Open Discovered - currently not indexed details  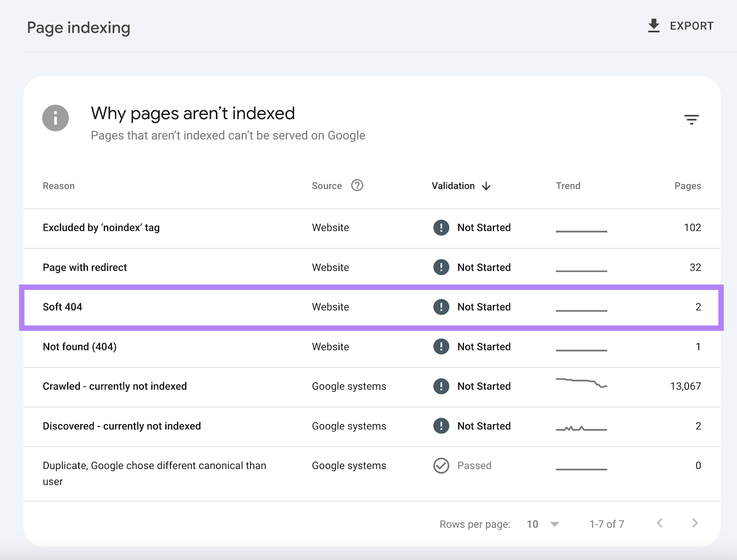coord(122,426)
